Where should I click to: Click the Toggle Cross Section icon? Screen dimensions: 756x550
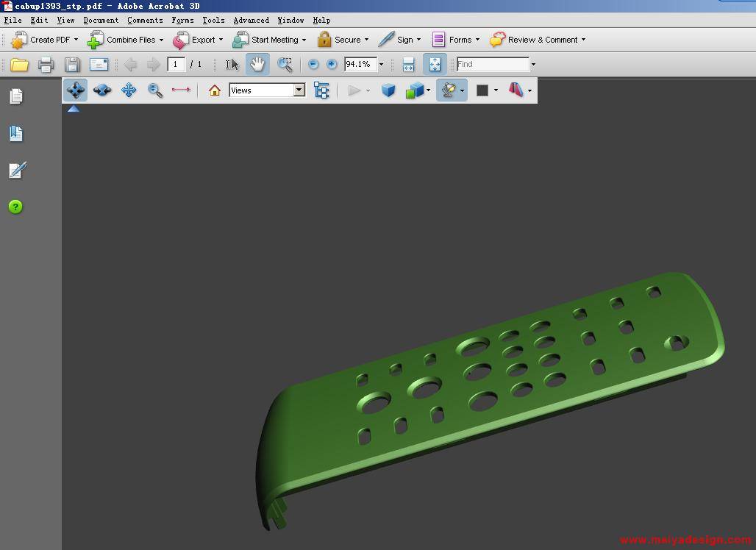516,90
